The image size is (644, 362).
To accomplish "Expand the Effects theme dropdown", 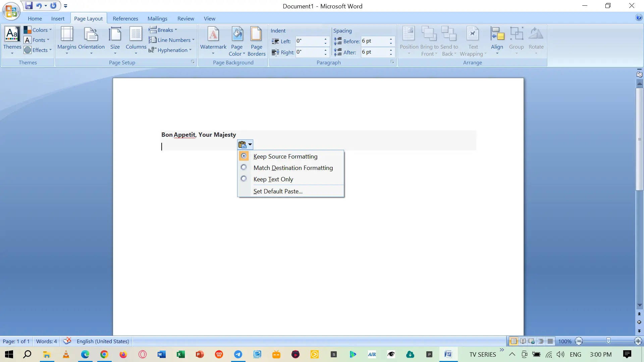I will pos(38,50).
